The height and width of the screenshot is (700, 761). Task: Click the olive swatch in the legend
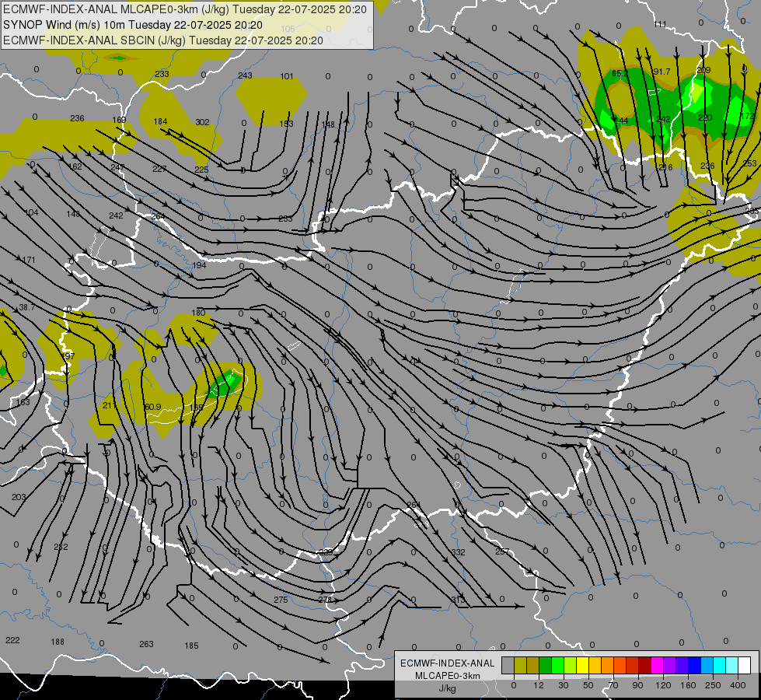(520, 665)
